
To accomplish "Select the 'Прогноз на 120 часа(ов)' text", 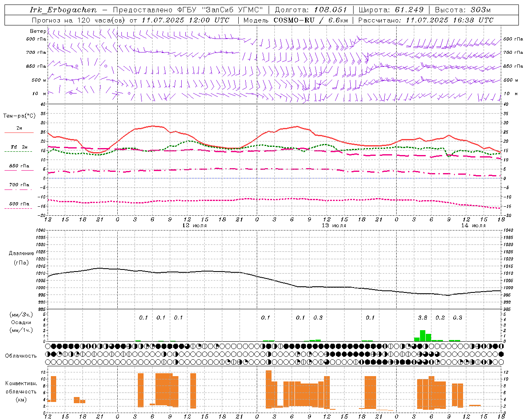I will click(79, 20).
